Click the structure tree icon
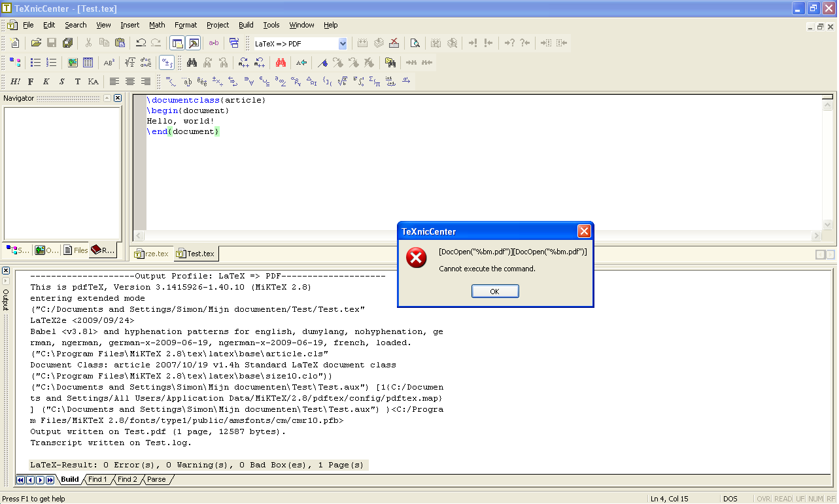This screenshot has width=839, height=504. 15,63
